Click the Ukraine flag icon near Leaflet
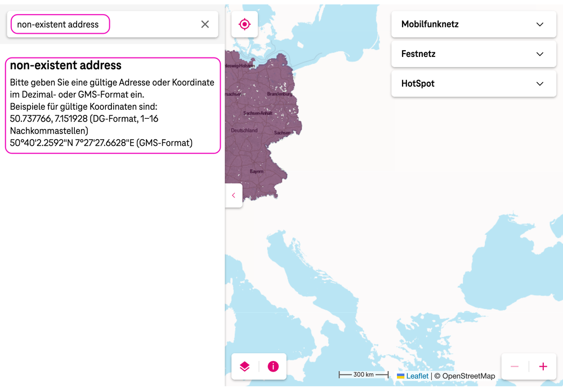 click(x=400, y=376)
